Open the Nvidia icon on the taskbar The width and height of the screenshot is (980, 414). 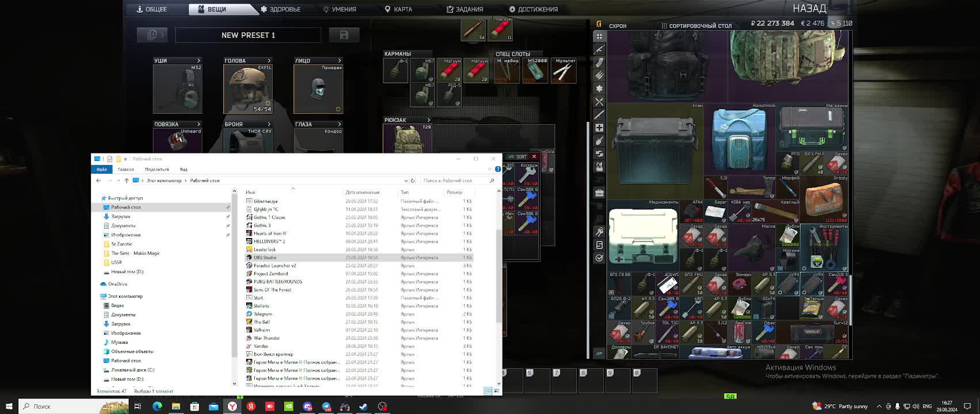(x=289, y=407)
